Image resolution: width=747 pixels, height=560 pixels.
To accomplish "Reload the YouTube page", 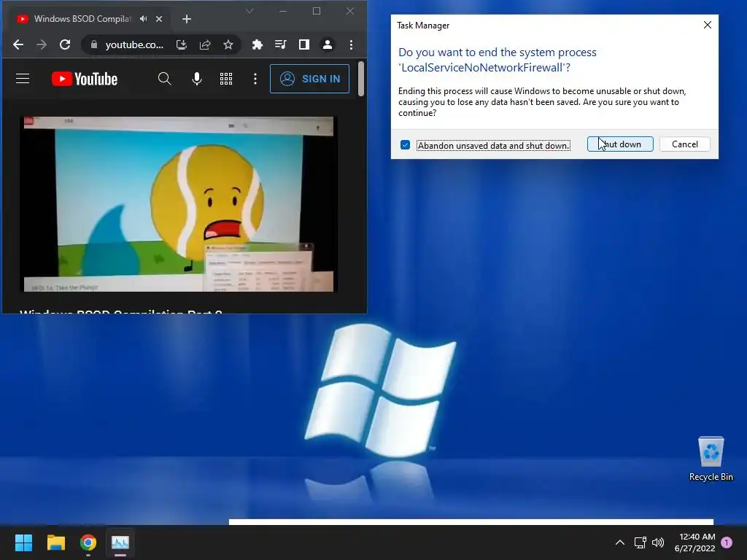I will pyautogui.click(x=65, y=44).
